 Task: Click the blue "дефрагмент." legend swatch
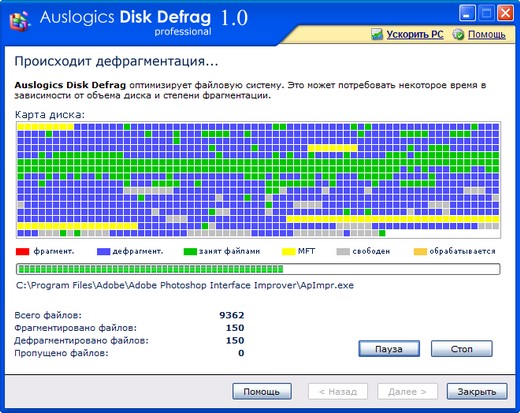coord(103,251)
